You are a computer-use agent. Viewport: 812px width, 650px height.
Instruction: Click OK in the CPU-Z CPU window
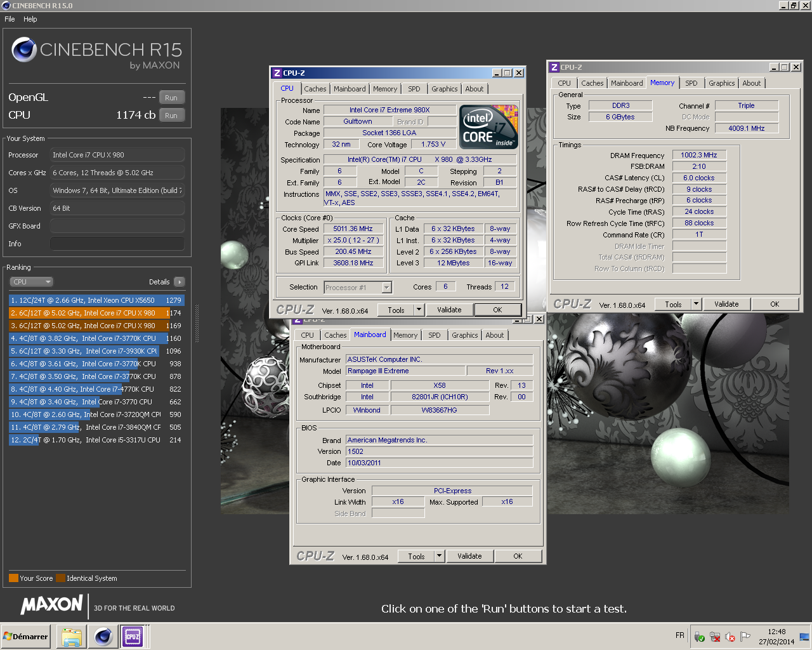point(497,310)
